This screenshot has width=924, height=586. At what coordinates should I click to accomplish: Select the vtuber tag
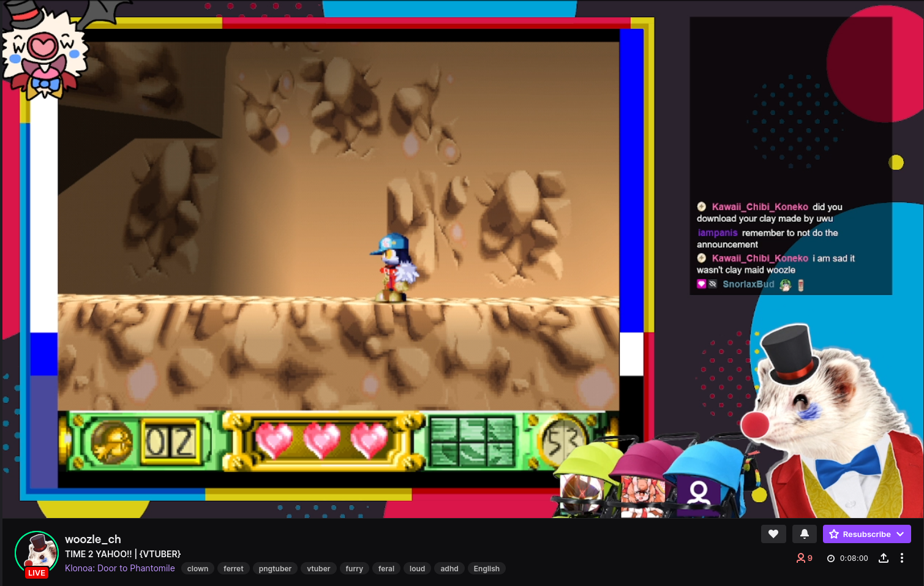[x=318, y=569]
